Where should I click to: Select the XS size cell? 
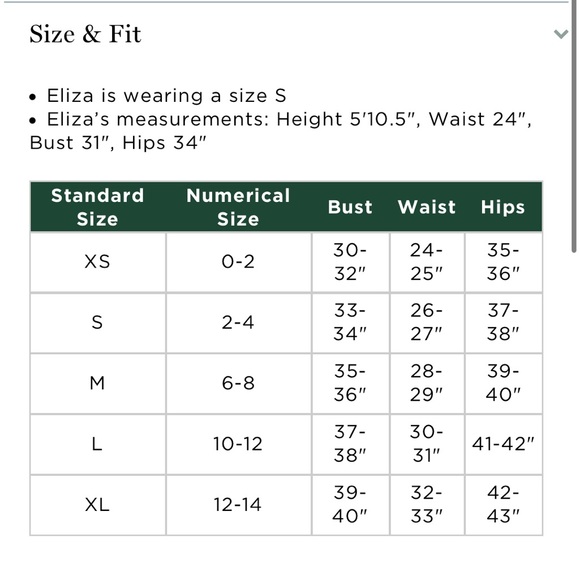(98, 262)
